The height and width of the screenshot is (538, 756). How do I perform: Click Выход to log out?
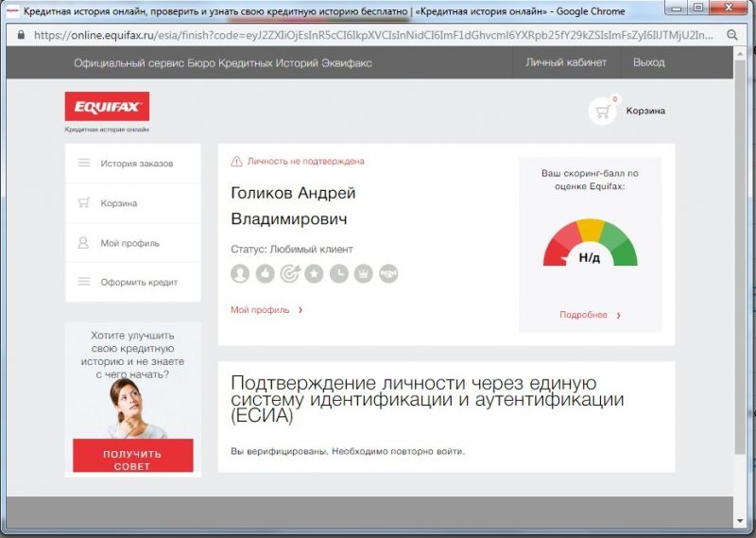(649, 62)
